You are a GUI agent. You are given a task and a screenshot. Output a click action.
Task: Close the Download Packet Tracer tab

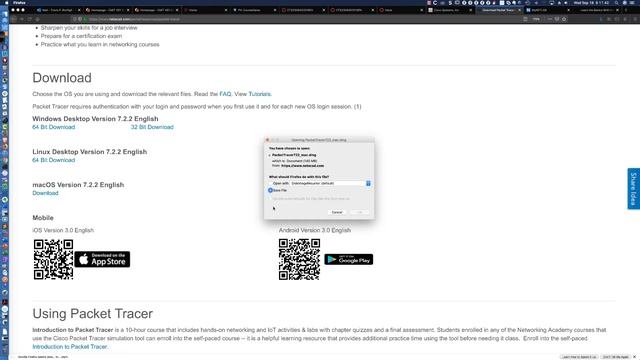tap(519, 10)
